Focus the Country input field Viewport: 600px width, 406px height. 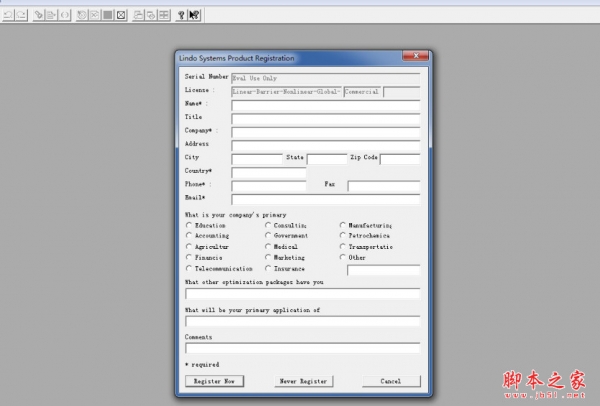[x=269, y=173]
